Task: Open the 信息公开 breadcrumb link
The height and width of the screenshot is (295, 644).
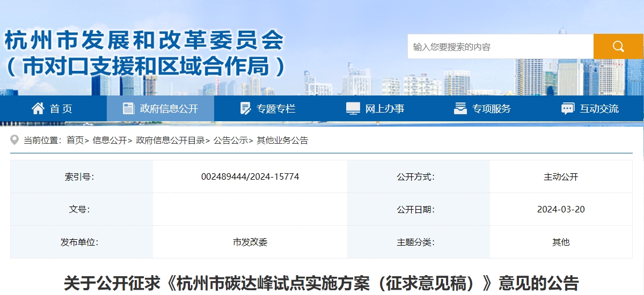Action: [x=109, y=141]
